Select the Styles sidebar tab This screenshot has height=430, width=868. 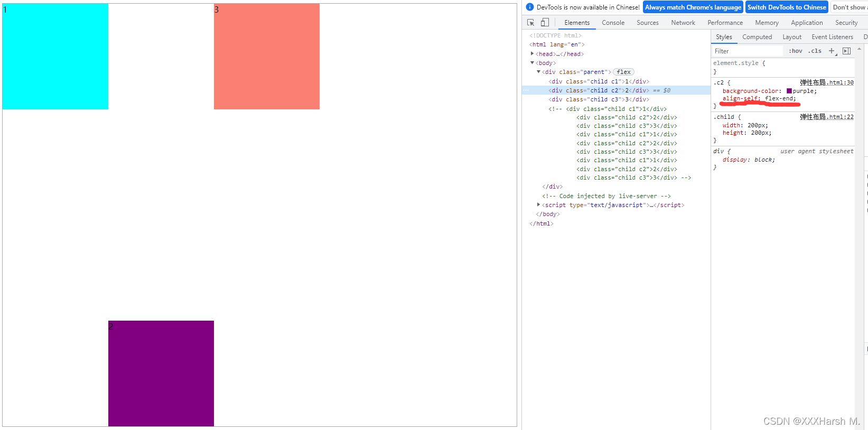click(724, 37)
